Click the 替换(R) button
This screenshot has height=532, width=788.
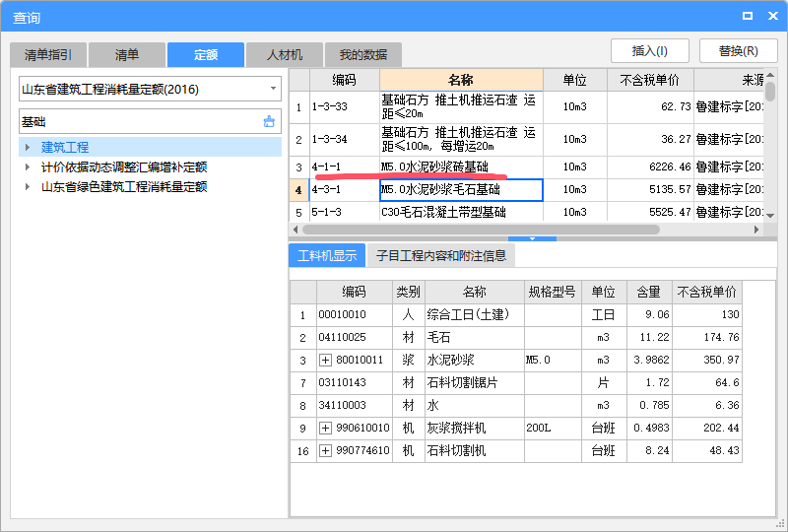[x=738, y=51]
